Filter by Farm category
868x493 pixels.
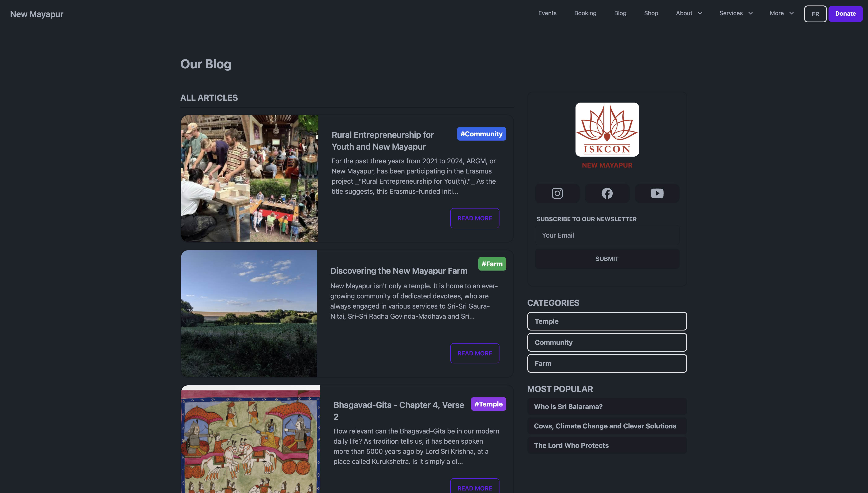pyautogui.click(x=607, y=363)
